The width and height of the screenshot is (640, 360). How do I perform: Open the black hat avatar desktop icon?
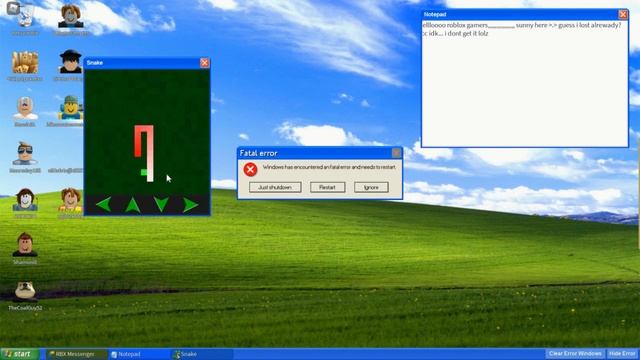(70, 64)
